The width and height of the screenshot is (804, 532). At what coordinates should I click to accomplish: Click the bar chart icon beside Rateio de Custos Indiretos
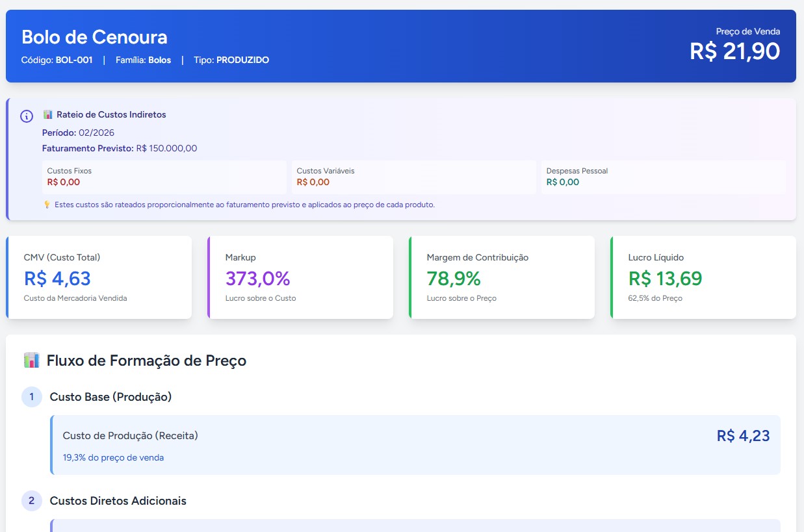[x=47, y=115]
